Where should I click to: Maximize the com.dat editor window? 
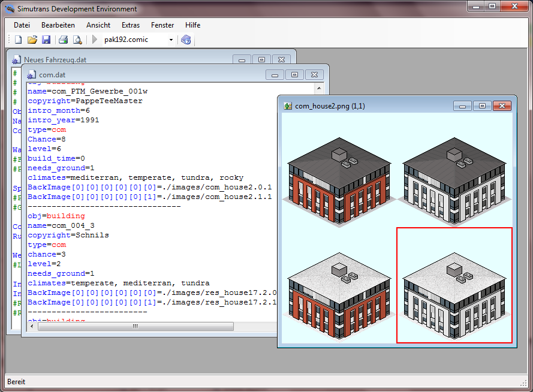tap(294, 75)
